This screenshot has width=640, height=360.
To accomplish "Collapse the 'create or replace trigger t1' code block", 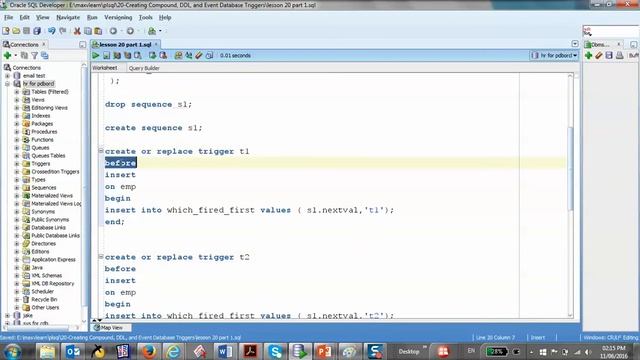I will coord(101,151).
